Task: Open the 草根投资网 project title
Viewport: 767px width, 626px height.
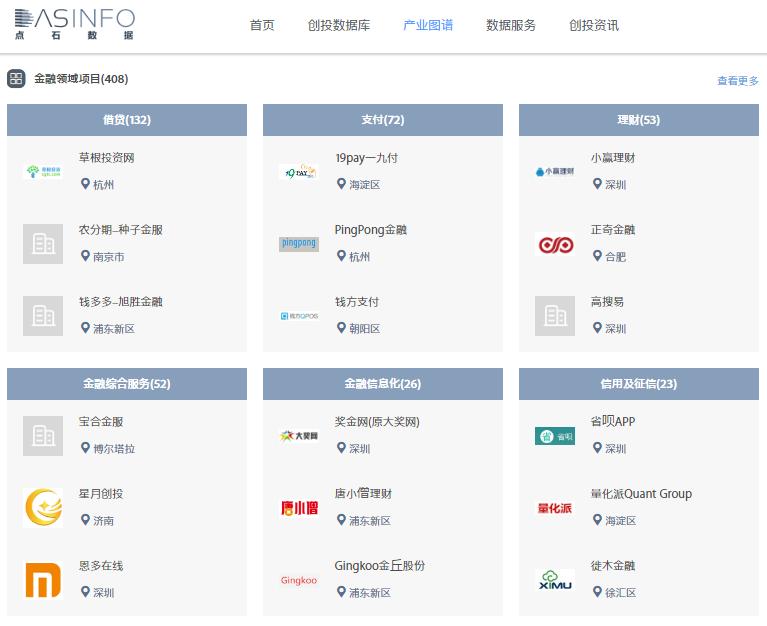Action: point(107,158)
